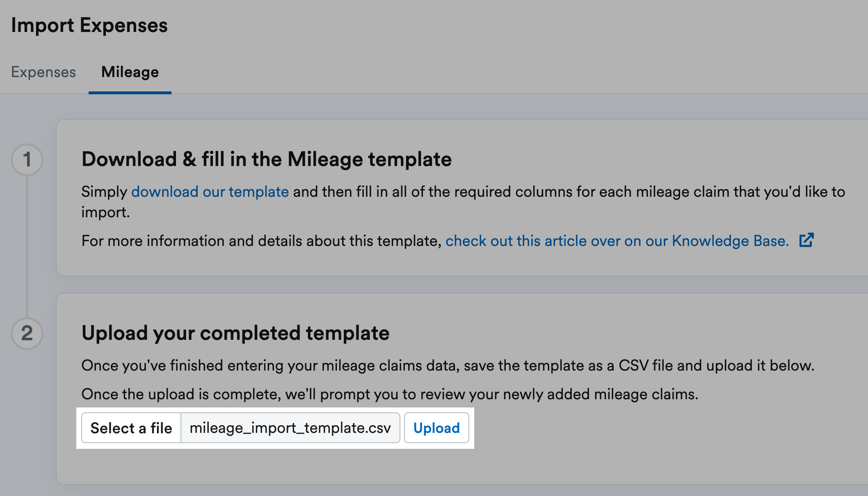The image size is (868, 496).
Task: Click the vertical line connecting steps 1 and 2
Action: (27, 246)
